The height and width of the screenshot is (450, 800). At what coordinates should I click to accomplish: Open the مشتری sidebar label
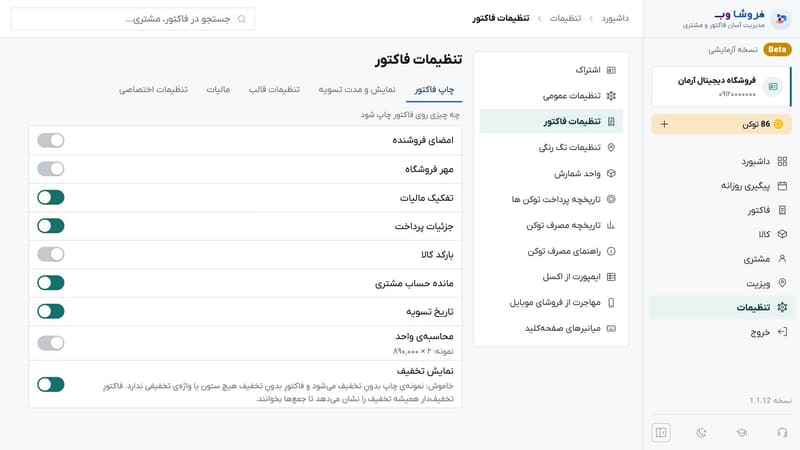click(x=757, y=259)
